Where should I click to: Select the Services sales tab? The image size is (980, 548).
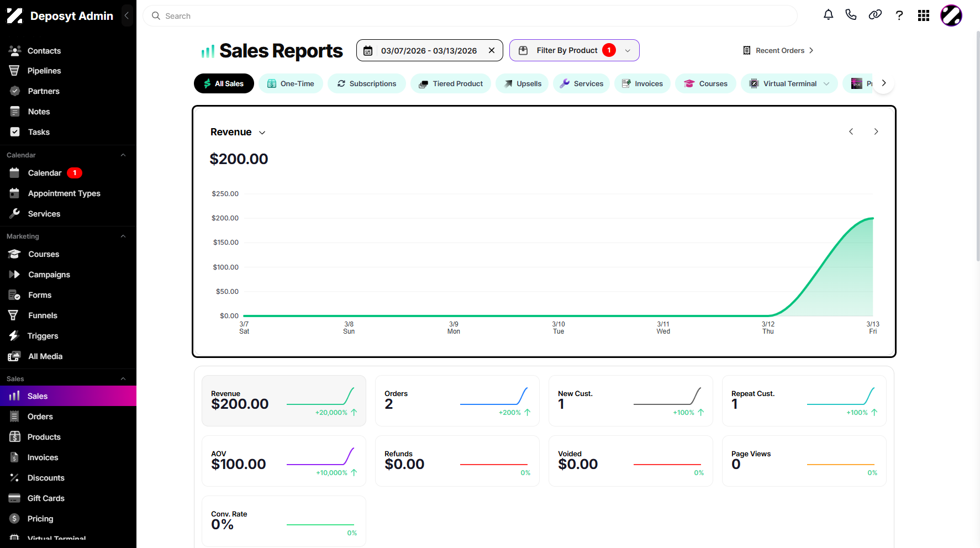[582, 83]
